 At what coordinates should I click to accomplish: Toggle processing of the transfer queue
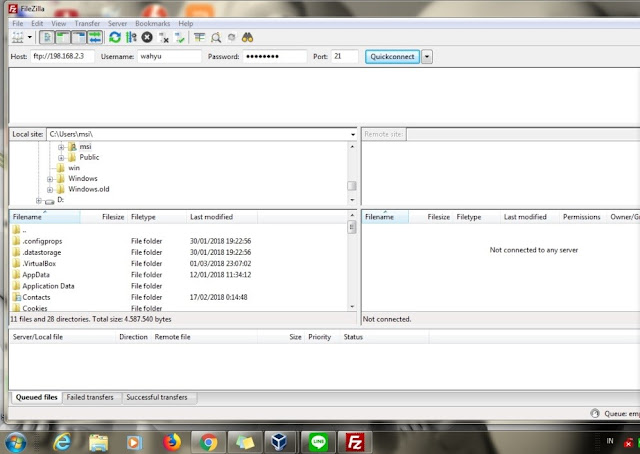131,38
